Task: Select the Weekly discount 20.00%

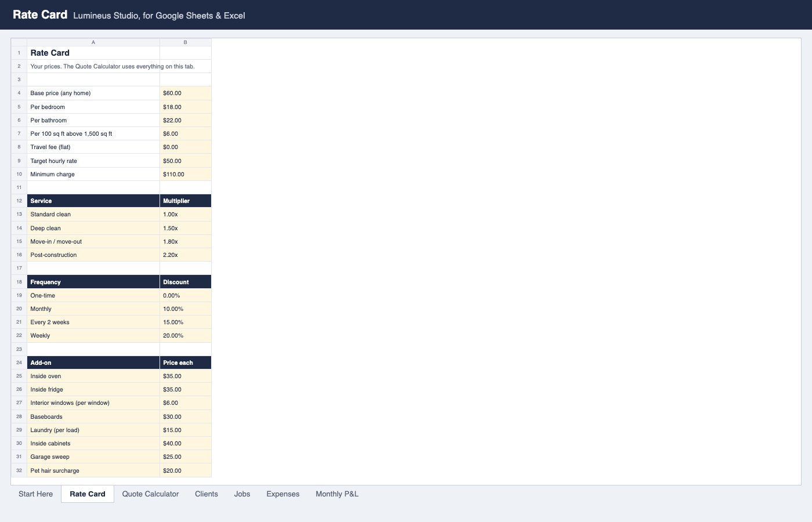Action: point(186,335)
